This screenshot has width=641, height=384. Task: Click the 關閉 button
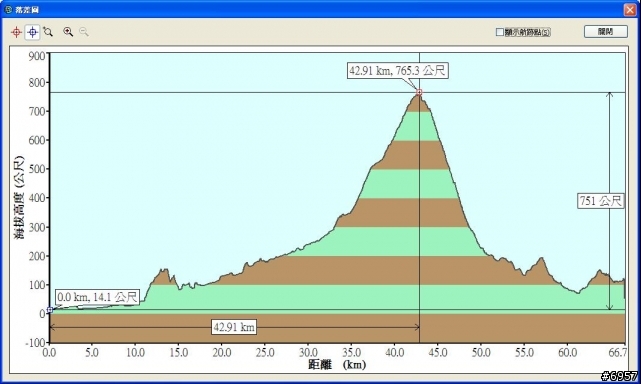(605, 31)
